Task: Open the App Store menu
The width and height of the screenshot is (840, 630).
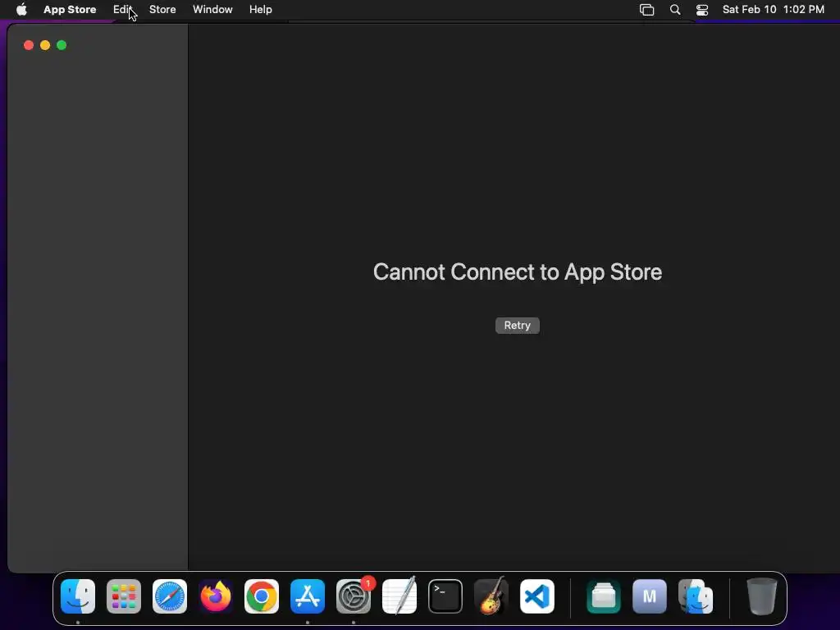Action: [x=70, y=10]
